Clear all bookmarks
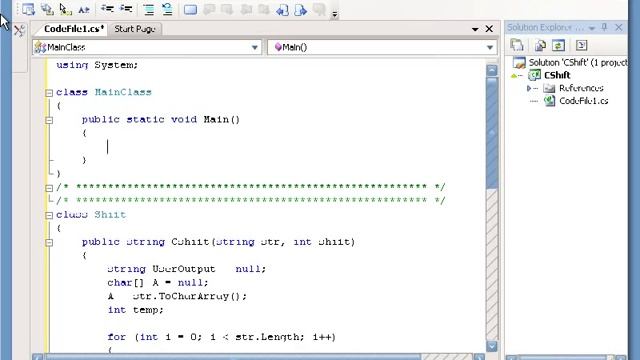Viewport: 640px width, 360px height. pyautogui.click(x=319, y=9)
